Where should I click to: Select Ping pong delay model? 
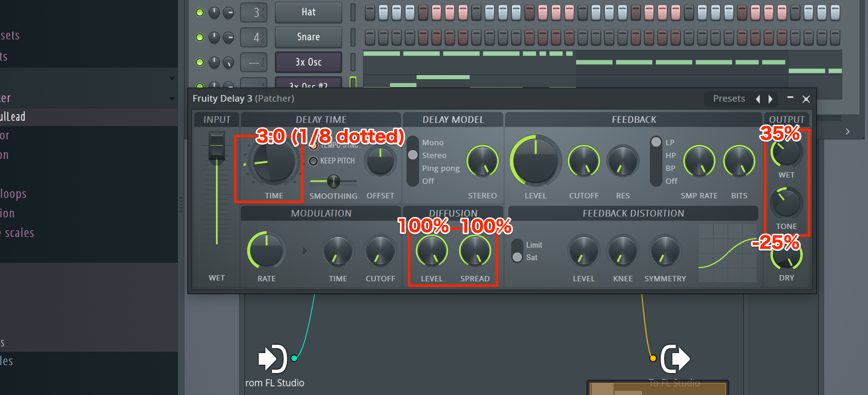click(441, 168)
